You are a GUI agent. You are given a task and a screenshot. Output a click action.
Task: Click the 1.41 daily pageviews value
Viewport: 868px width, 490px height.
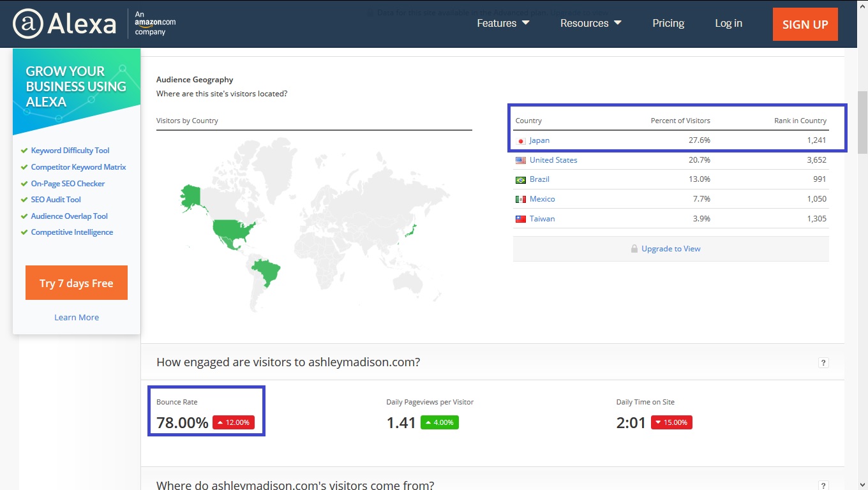[401, 422]
